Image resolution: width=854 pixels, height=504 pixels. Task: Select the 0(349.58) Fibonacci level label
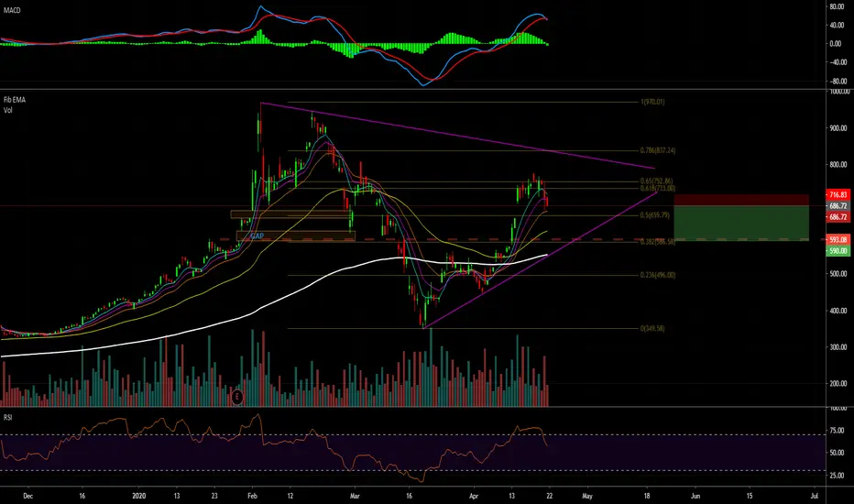[652, 329]
